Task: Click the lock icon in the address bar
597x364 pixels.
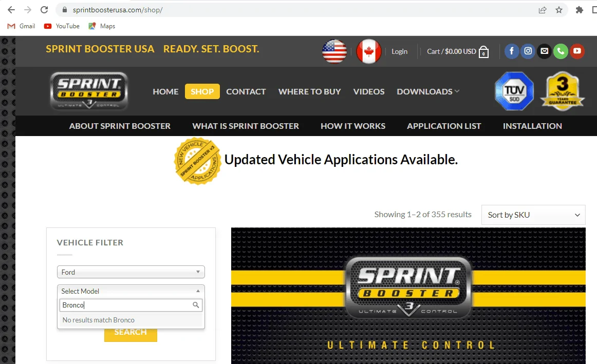Action: click(x=65, y=10)
